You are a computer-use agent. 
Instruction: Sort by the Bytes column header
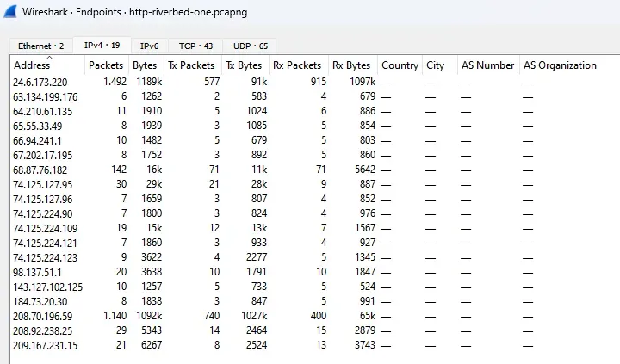(145, 65)
